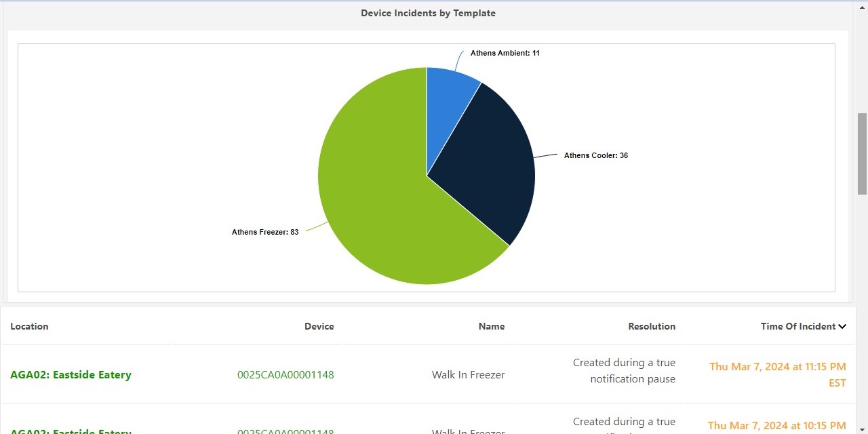Click the Thu Mar 7 10:15 PM timestamp
868x434 pixels.
pos(776,425)
